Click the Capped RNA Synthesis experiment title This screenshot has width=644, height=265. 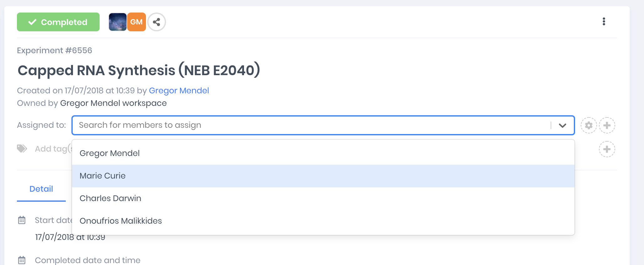139,70
